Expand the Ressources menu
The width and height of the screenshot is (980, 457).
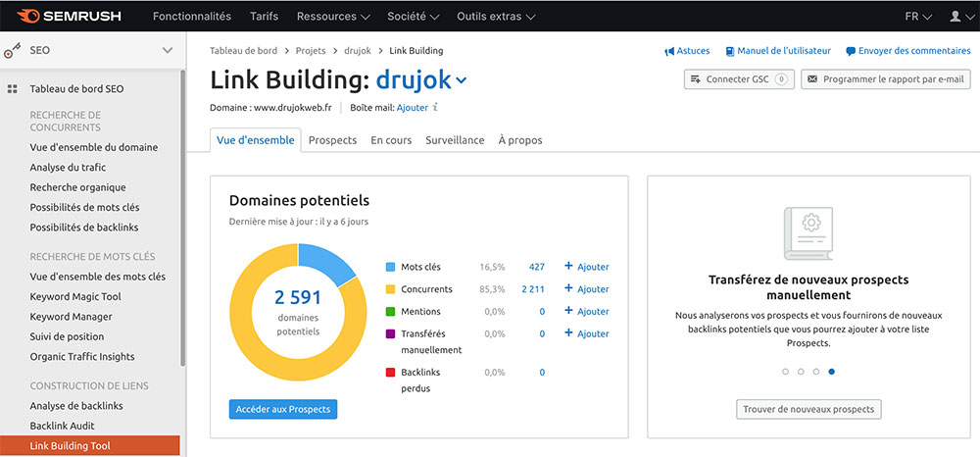333,17
